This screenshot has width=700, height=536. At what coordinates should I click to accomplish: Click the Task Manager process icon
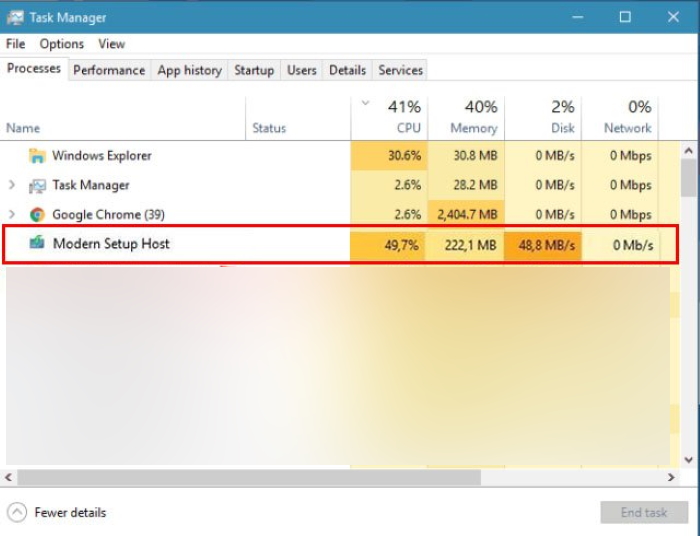37,185
